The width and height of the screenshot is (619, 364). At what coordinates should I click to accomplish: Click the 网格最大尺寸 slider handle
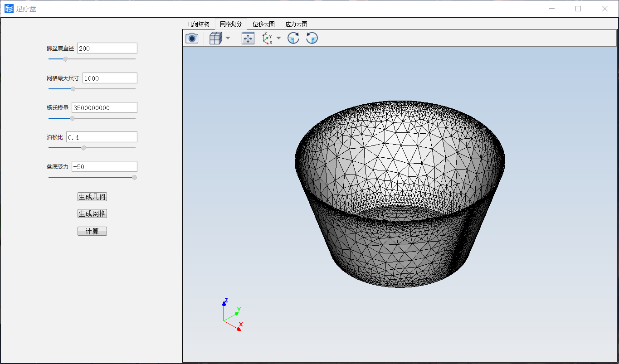point(73,89)
